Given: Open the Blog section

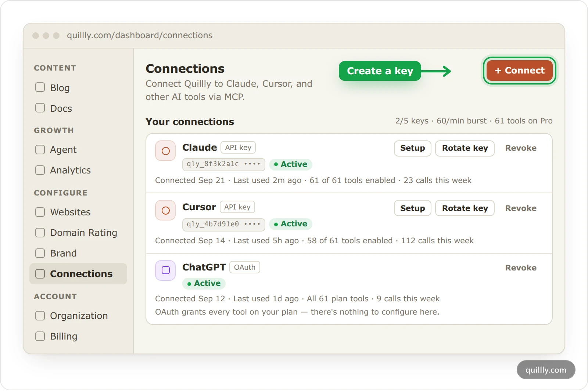Looking at the screenshot, I should click(x=78, y=87).
